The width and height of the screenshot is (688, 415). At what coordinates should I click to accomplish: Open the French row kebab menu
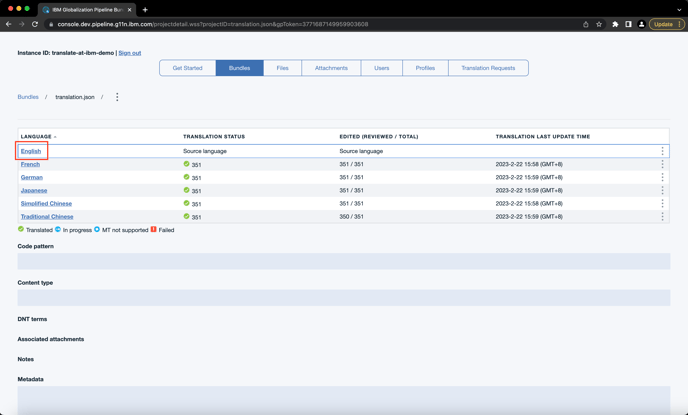point(662,164)
